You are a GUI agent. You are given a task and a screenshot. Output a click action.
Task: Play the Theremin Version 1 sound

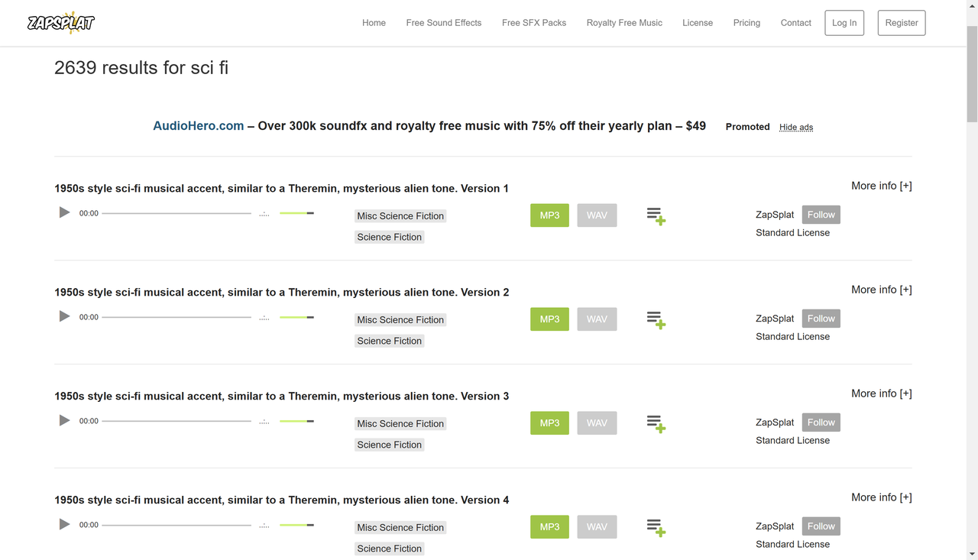tap(64, 212)
